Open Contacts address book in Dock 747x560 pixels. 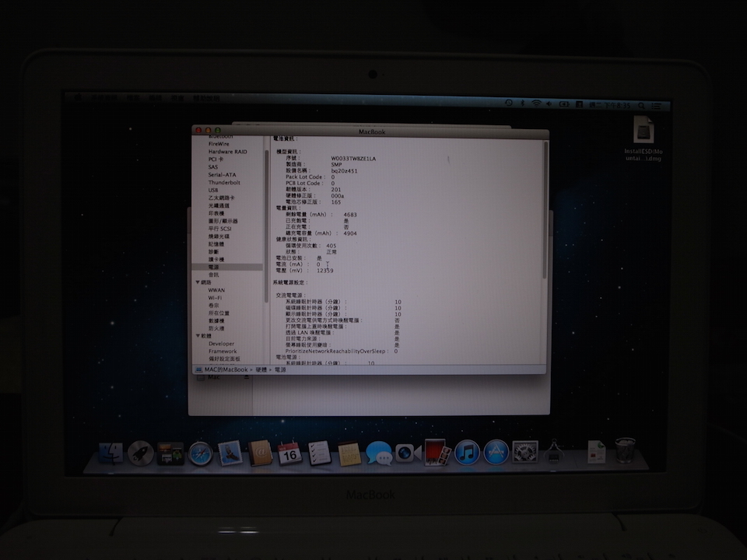(x=260, y=453)
